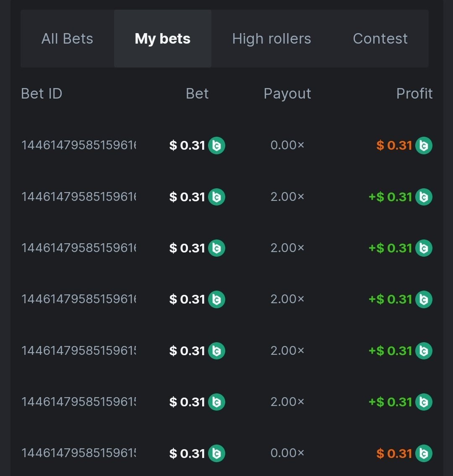Click coin icon beside first row's bet amount

coord(216,146)
